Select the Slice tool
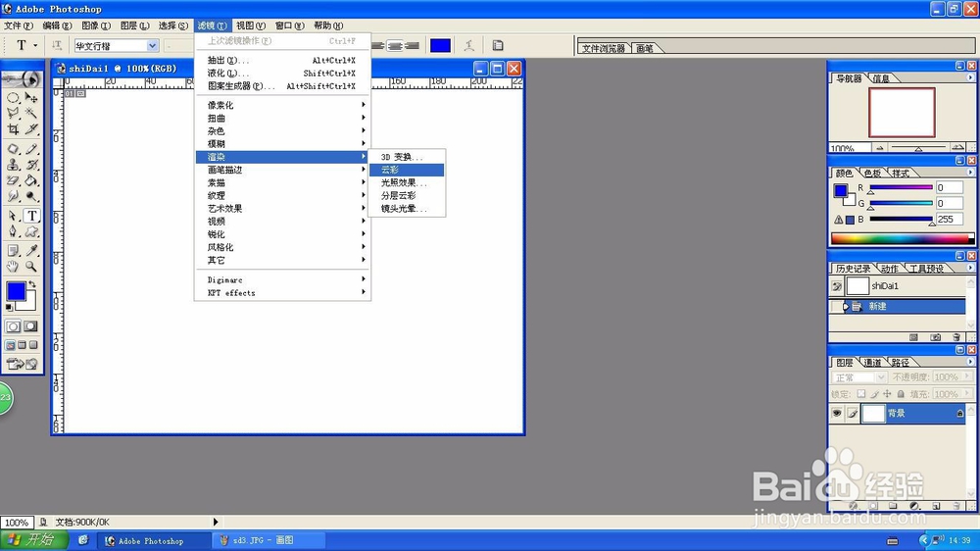This screenshot has width=980, height=551. click(x=31, y=128)
